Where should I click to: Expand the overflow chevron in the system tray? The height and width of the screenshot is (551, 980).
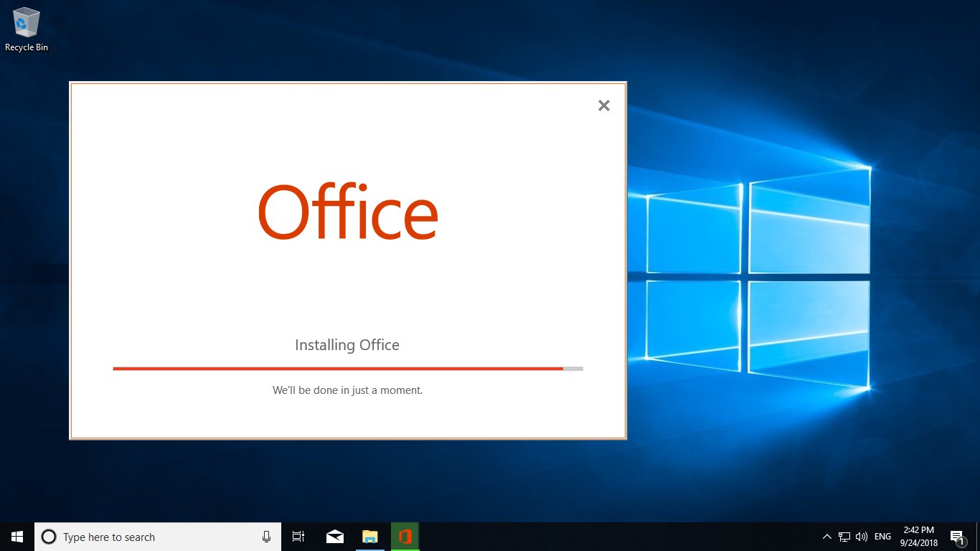827,536
